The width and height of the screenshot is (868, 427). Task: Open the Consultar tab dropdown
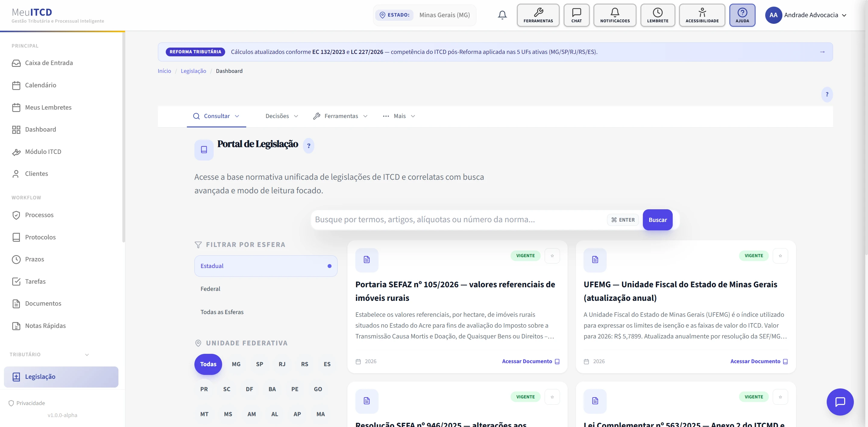(x=216, y=116)
